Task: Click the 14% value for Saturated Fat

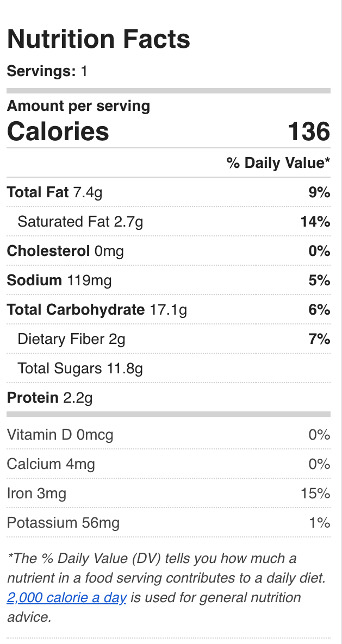Action: [x=316, y=222]
